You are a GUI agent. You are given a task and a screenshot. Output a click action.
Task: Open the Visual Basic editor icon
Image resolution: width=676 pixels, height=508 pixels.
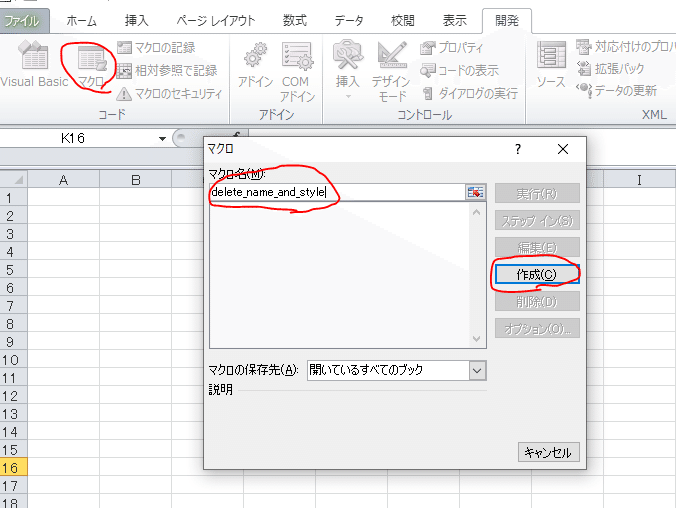pyautogui.click(x=34, y=64)
